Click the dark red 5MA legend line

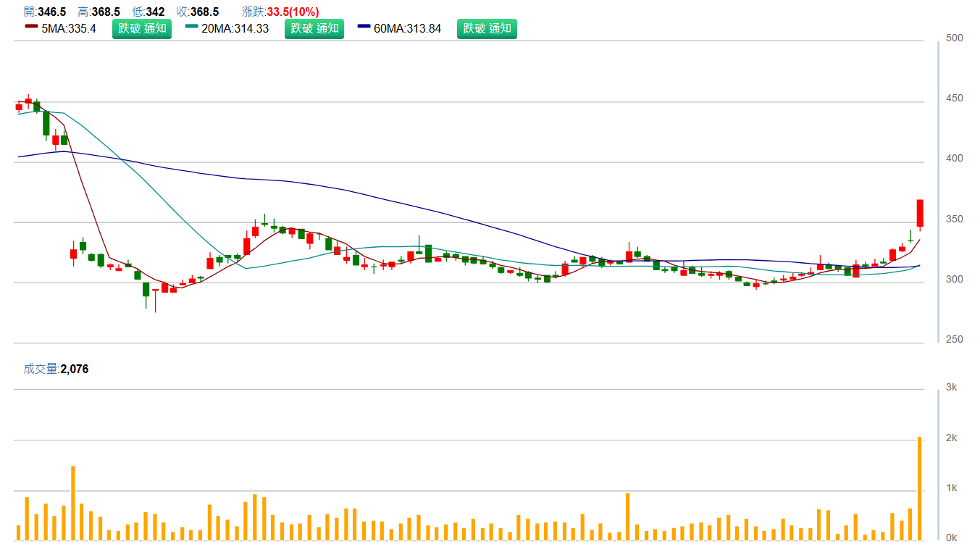[31, 29]
